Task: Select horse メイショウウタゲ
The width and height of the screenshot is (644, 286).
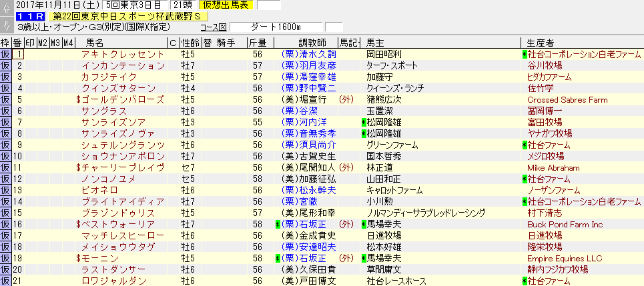Action: pyautogui.click(x=118, y=247)
